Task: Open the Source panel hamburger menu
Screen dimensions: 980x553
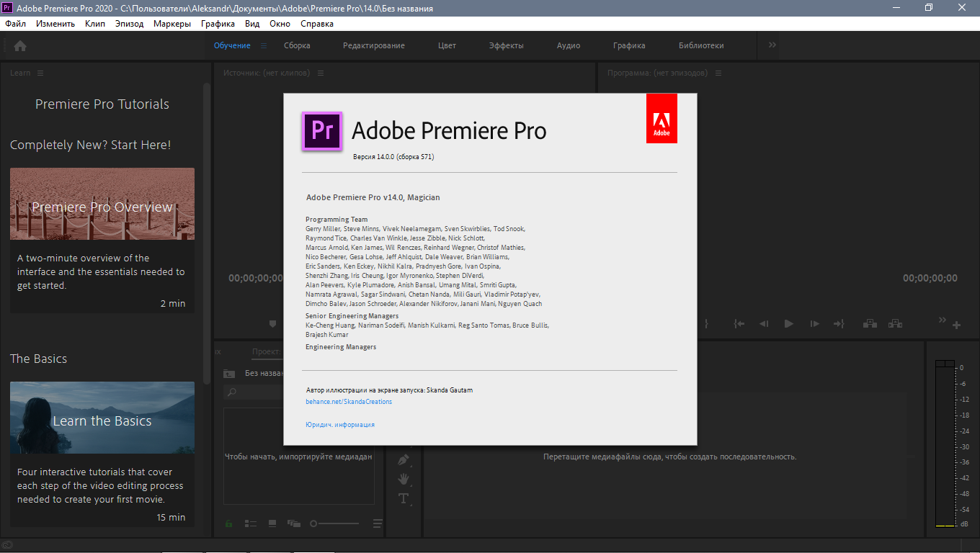Action: pos(321,73)
